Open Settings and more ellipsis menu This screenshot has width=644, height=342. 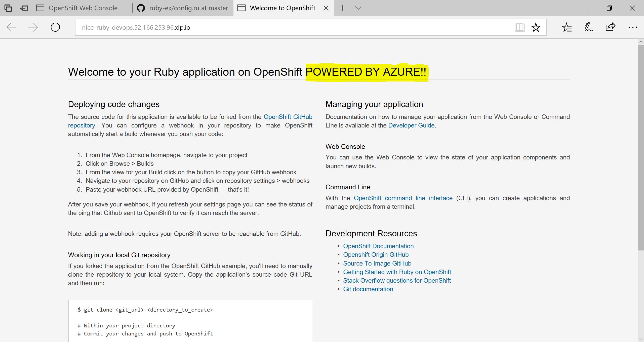click(x=632, y=27)
